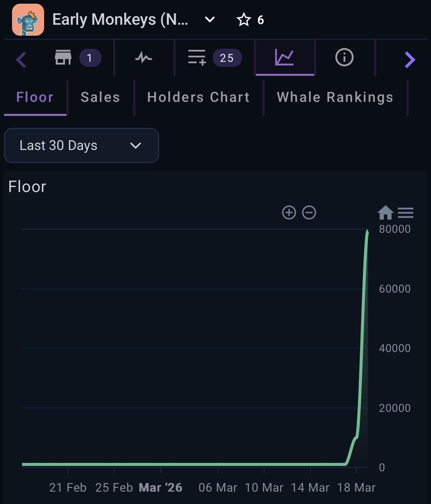
Task: Click the Mar '26 date label
Action: [160, 488]
